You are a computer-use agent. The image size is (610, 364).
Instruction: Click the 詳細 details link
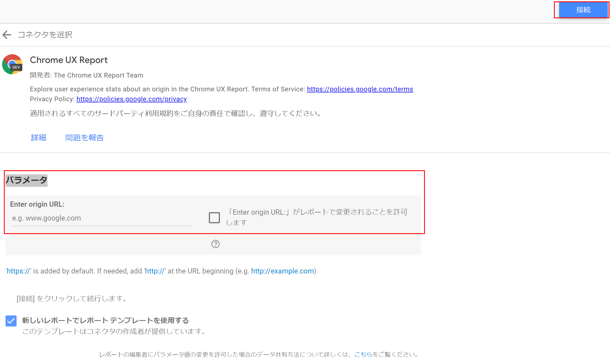tap(39, 137)
